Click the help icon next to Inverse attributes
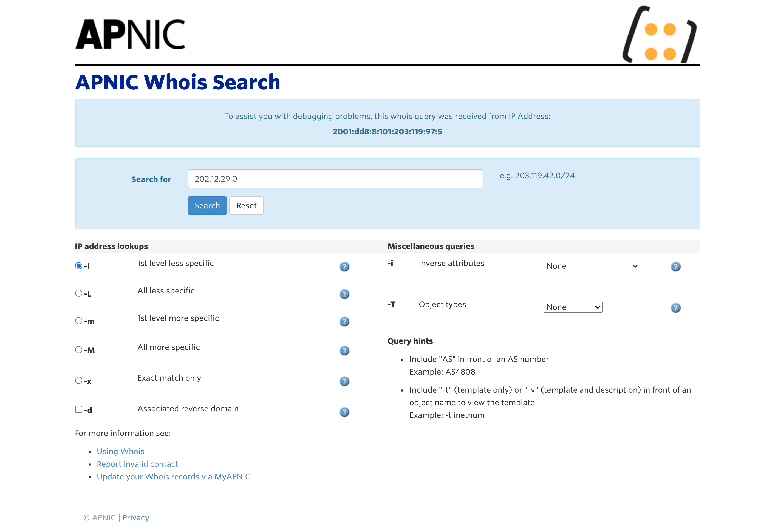 (676, 266)
